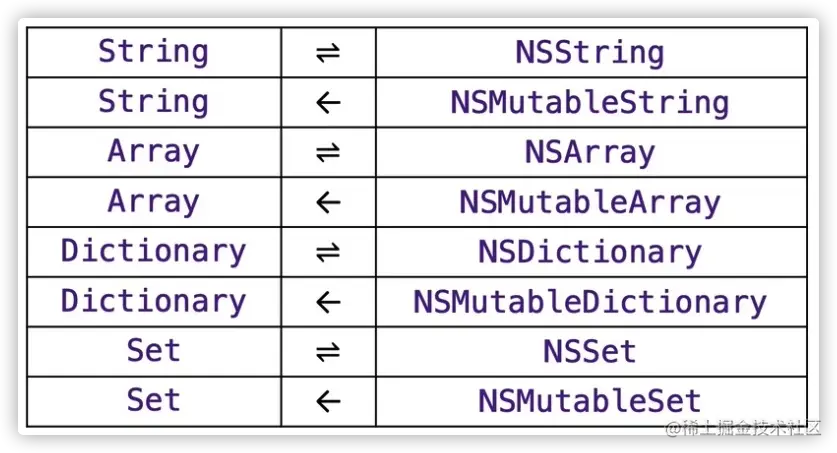Click the watermark text at bottom right

(743, 428)
